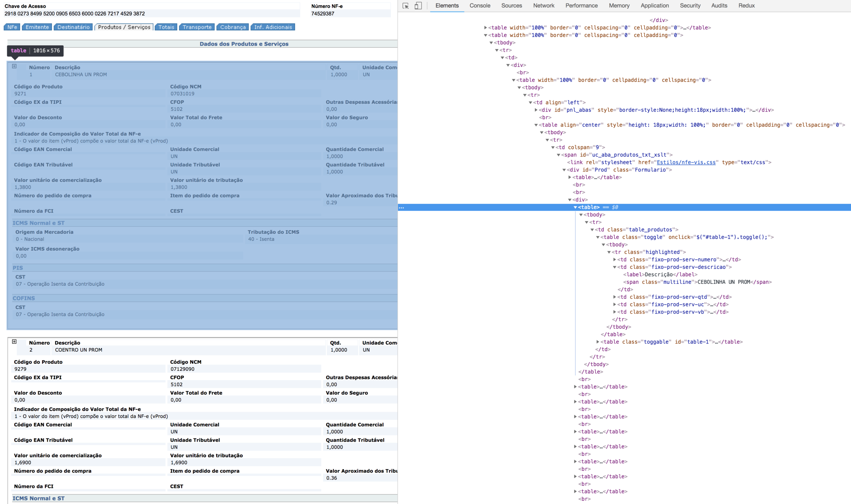Select the Totais tab

[166, 27]
